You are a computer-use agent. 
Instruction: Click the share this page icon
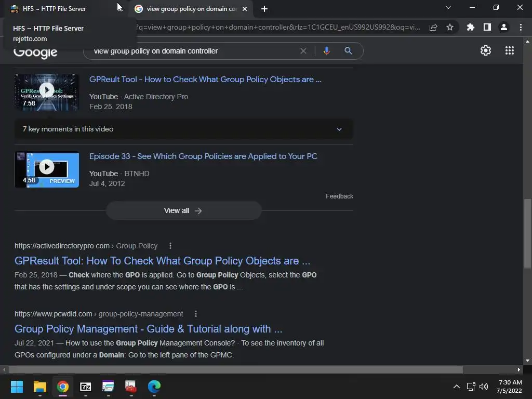pyautogui.click(x=433, y=28)
